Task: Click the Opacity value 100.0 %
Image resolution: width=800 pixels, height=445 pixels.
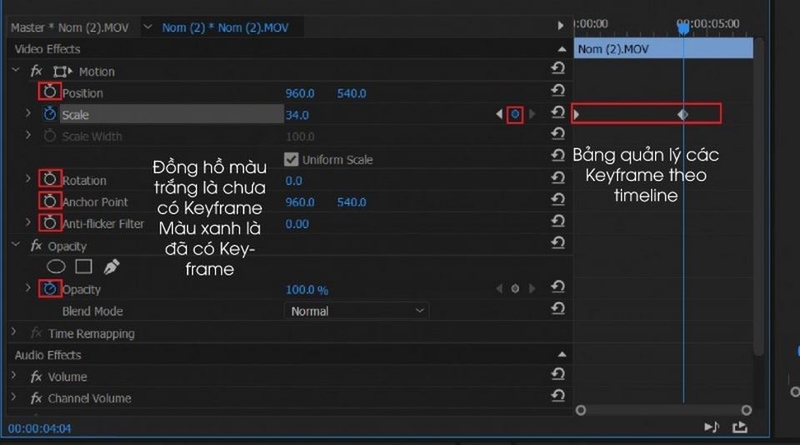Action: (307, 290)
